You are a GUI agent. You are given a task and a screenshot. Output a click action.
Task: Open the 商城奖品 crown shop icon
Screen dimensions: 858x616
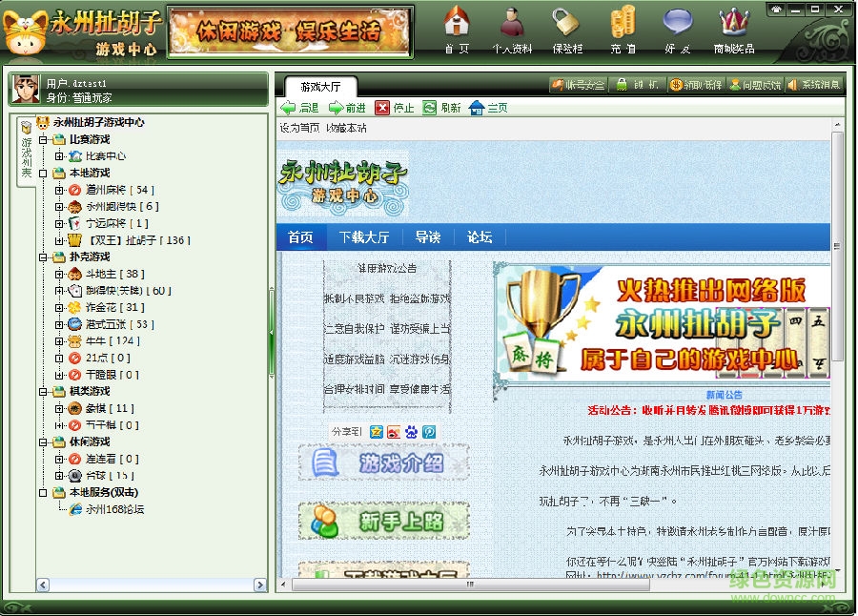click(x=732, y=29)
